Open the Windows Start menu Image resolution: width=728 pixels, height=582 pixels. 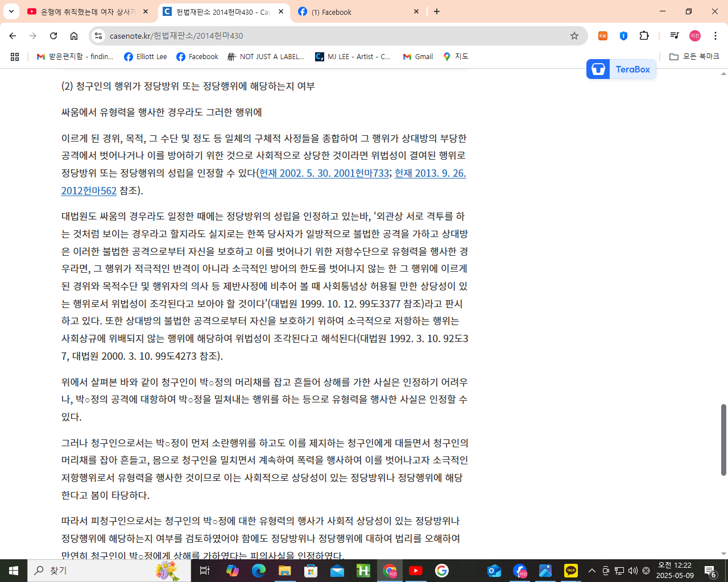tap(14, 571)
